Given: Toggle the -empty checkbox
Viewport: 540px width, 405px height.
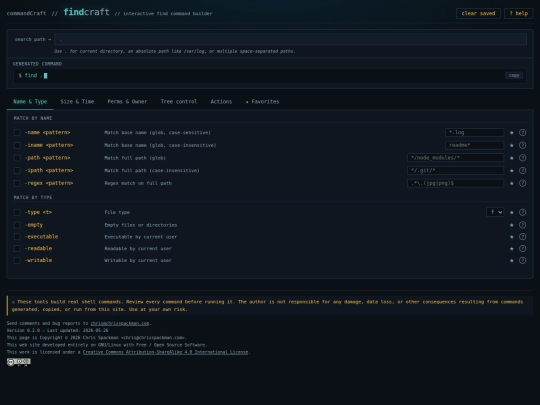Looking at the screenshot, I should pos(17,225).
